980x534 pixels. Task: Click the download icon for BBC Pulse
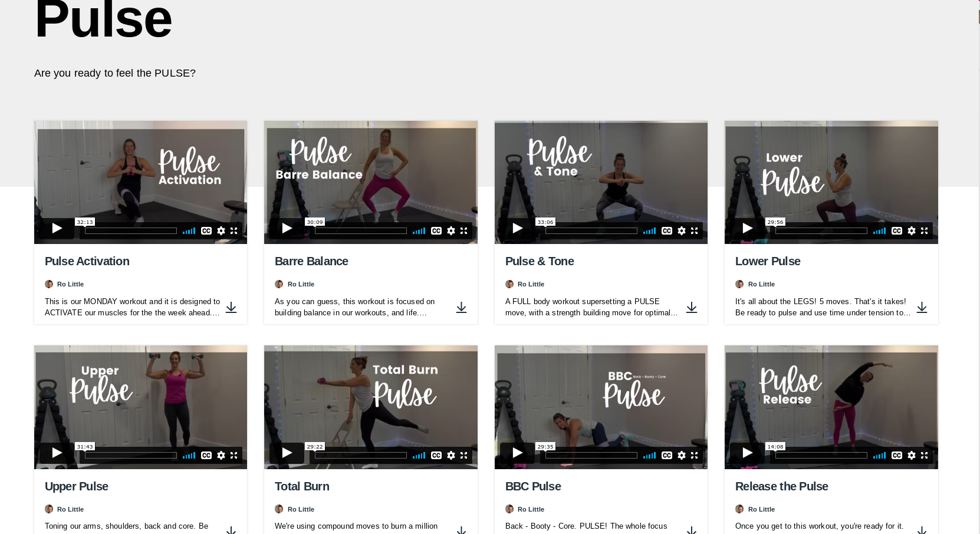pos(692,531)
